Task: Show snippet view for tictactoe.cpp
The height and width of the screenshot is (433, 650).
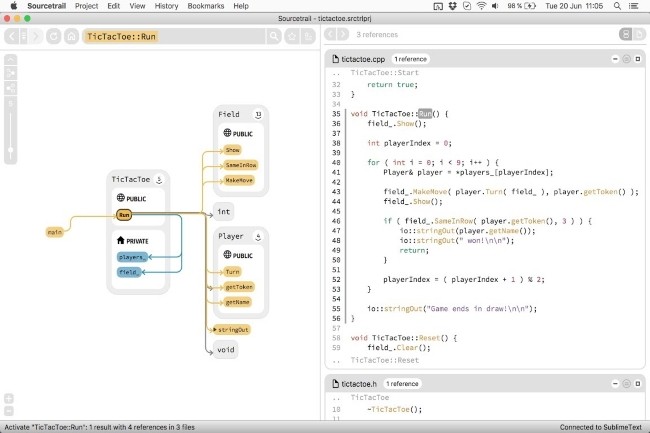Action: click(x=626, y=59)
